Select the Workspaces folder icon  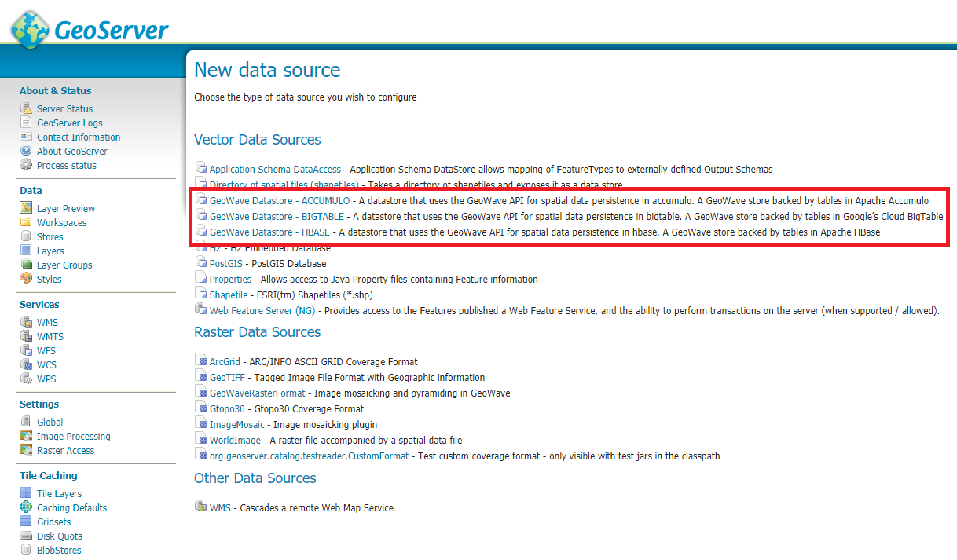[27, 222]
